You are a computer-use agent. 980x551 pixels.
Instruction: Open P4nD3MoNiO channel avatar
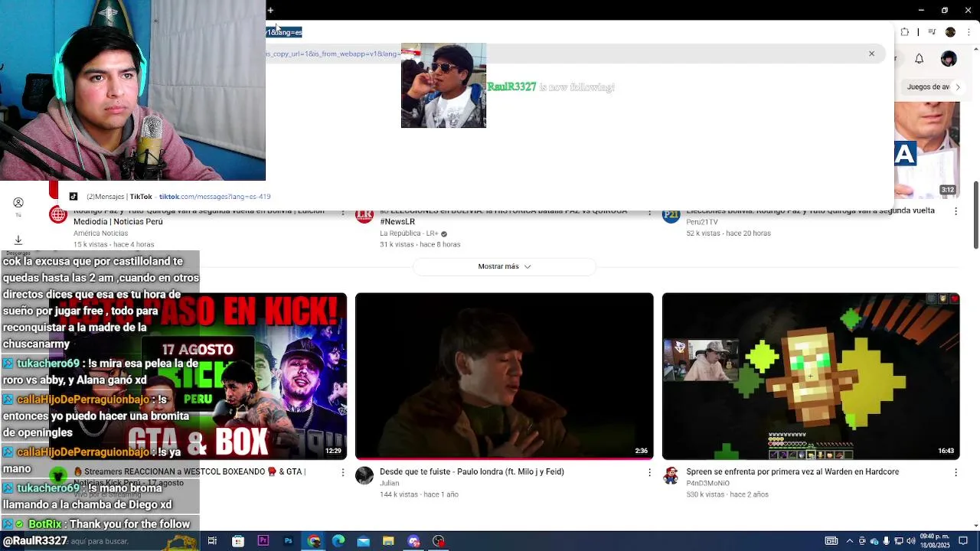pos(671,475)
